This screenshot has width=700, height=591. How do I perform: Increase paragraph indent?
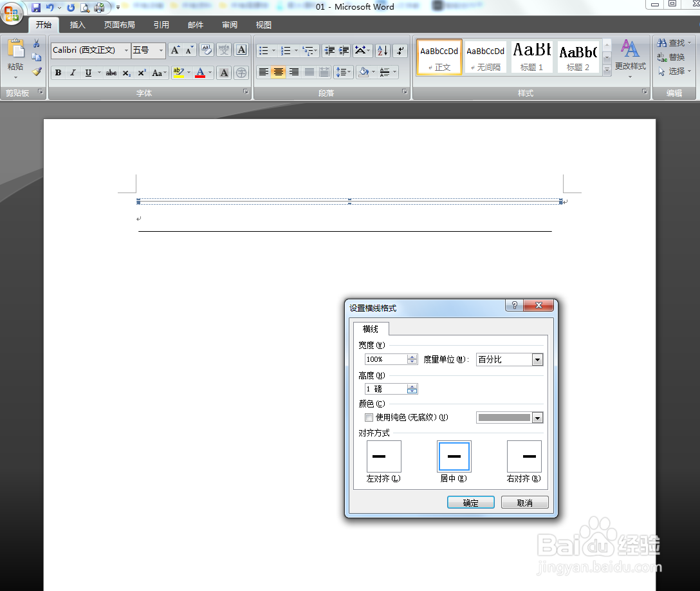coord(344,50)
